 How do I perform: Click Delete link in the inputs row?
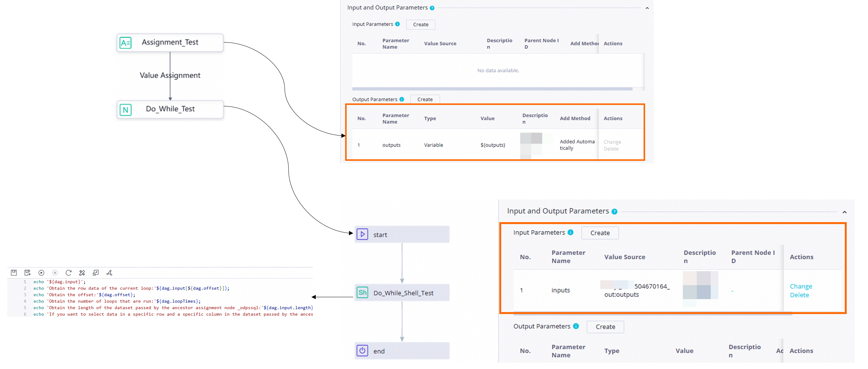click(x=799, y=295)
